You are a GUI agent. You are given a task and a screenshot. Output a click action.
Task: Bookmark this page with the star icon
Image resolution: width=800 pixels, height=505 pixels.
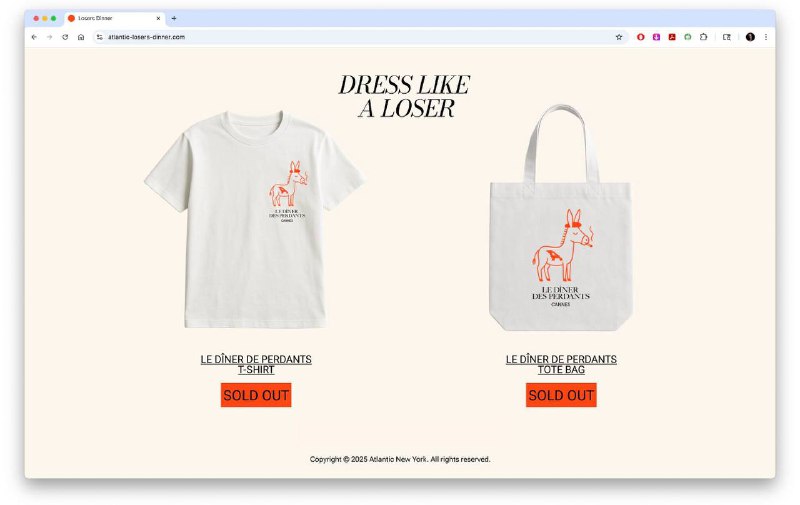point(619,37)
